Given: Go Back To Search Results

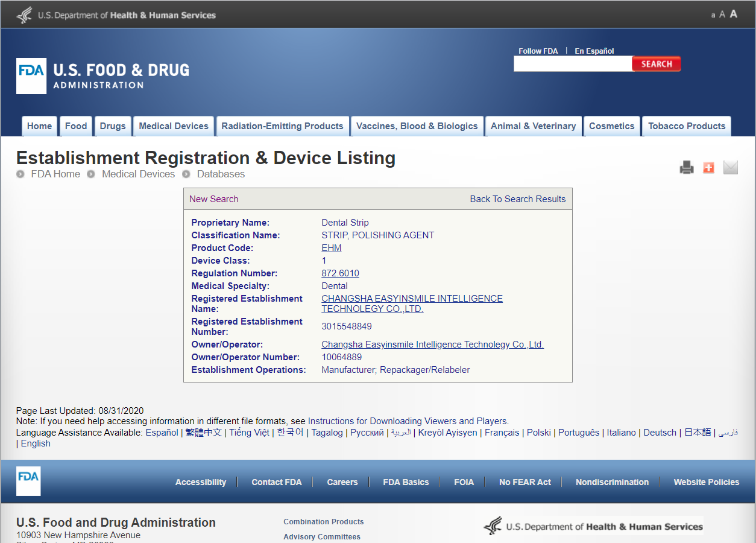Looking at the screenshot, I should point(518,199).
